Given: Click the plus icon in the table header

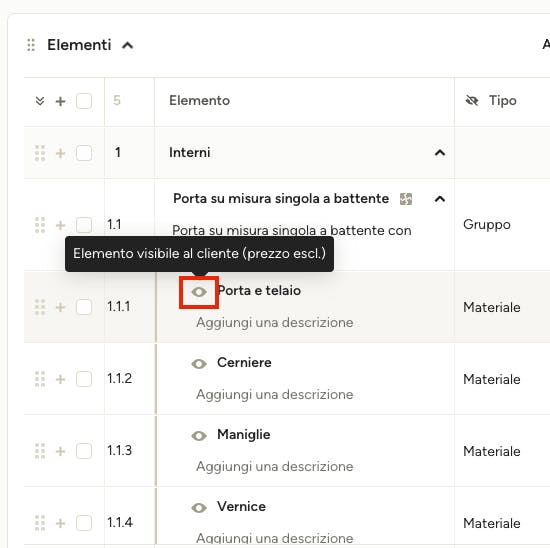Looking at the screenshot, I should 60,101.
